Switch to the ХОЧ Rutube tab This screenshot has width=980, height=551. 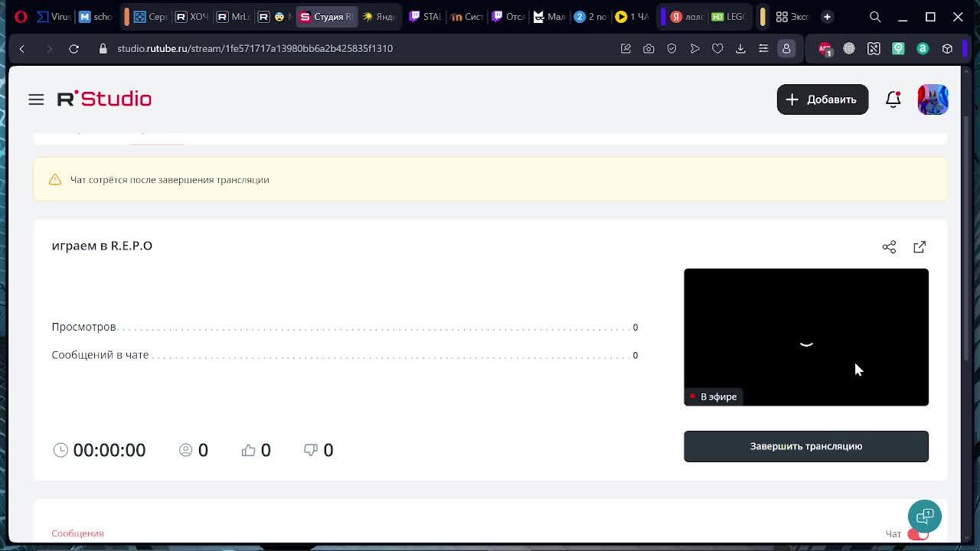pyautogui.click(x=191, y=16)
